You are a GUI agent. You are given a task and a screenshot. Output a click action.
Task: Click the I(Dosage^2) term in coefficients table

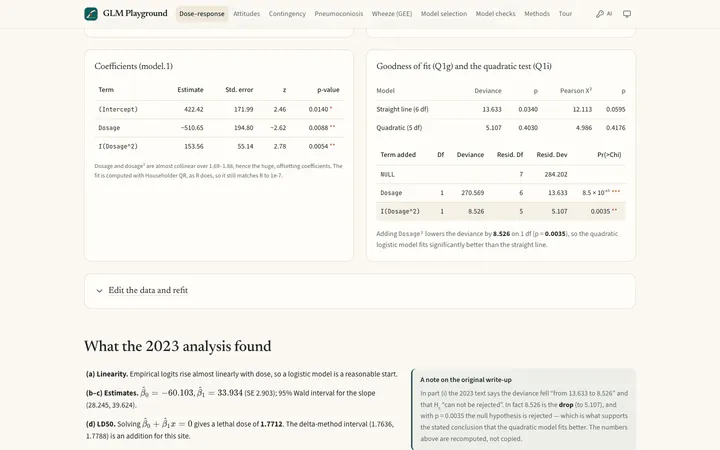(118, 146)
